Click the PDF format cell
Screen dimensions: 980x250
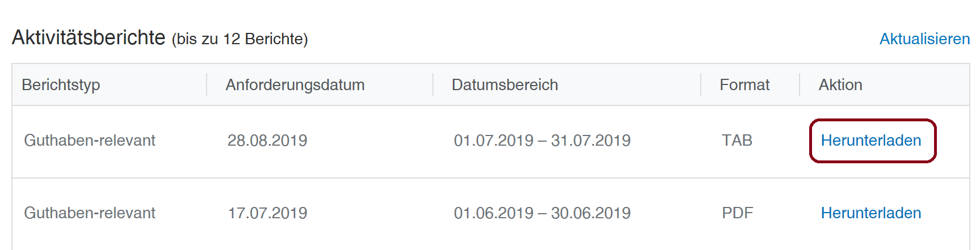tap(737, 213)
